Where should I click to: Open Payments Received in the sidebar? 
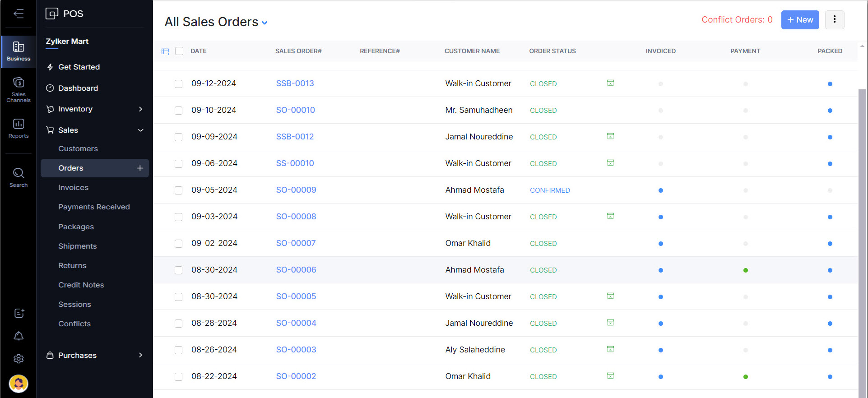(94, 207)
